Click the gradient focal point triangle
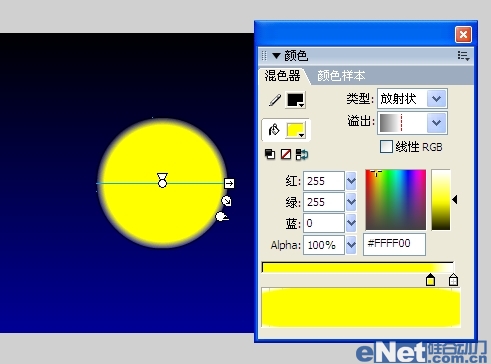Image resolution: width=491 pixels, height=364 pixels. pos(162,176)
